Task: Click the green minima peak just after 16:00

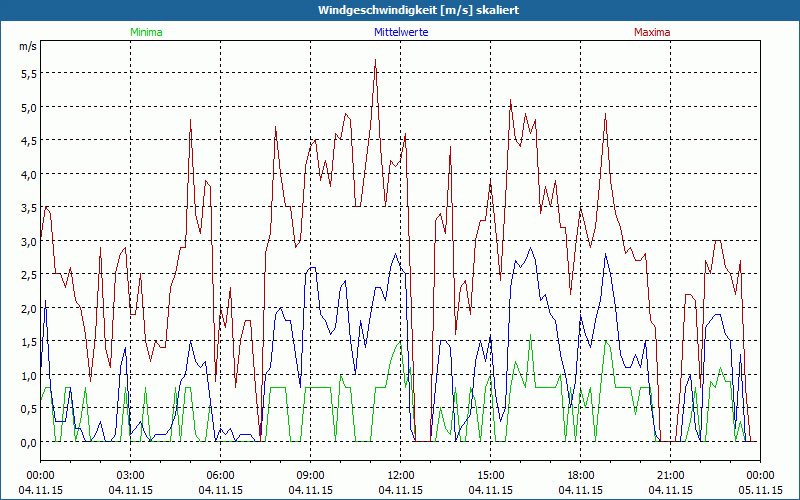Action: pyautogui.click(x=531, y=335)
